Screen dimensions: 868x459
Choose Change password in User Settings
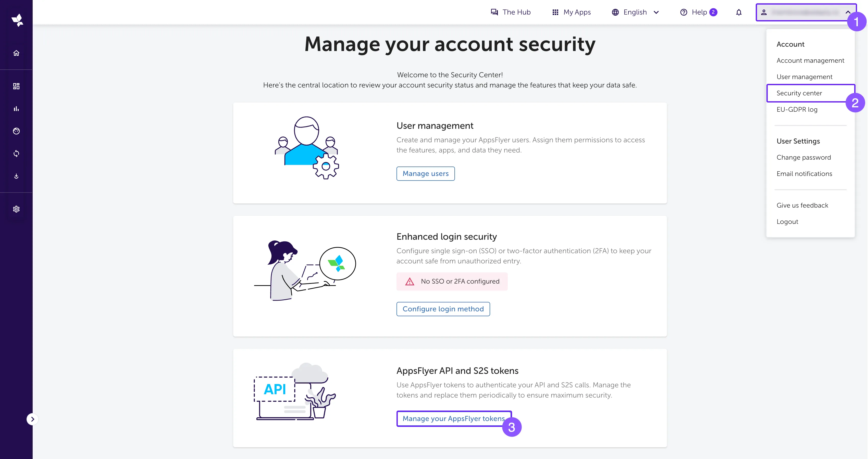pos(803,158)
